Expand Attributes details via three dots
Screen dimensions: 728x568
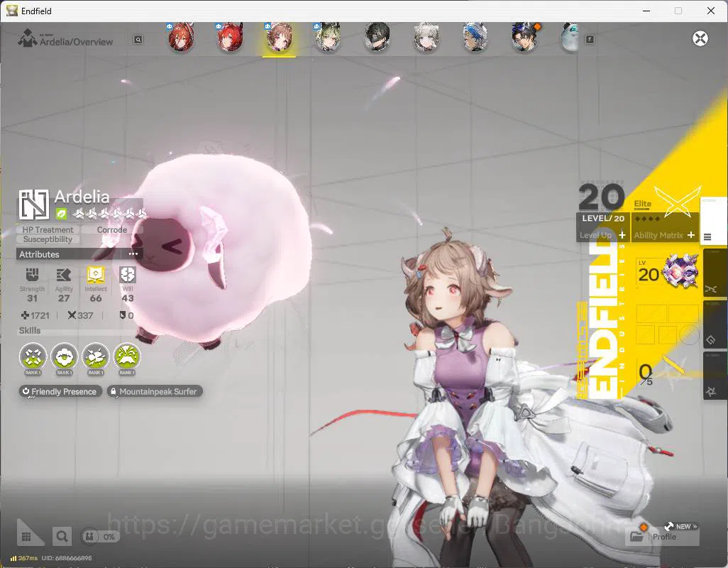(x=133, y=254)
